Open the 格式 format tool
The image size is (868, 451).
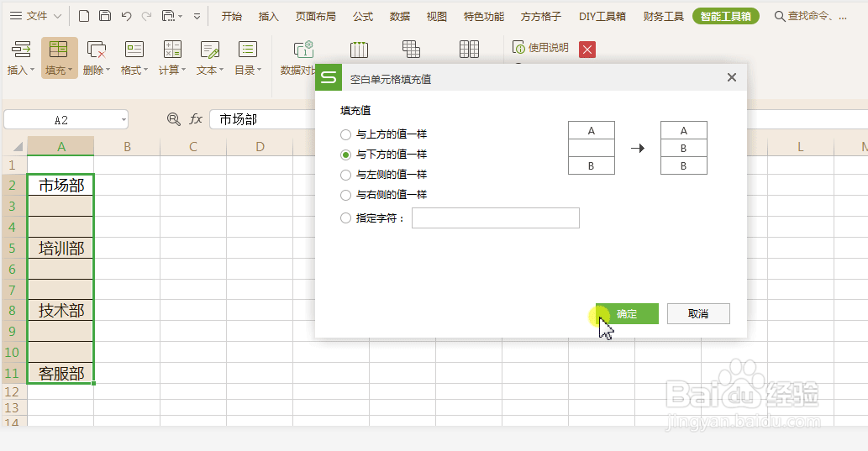point(134,50)
